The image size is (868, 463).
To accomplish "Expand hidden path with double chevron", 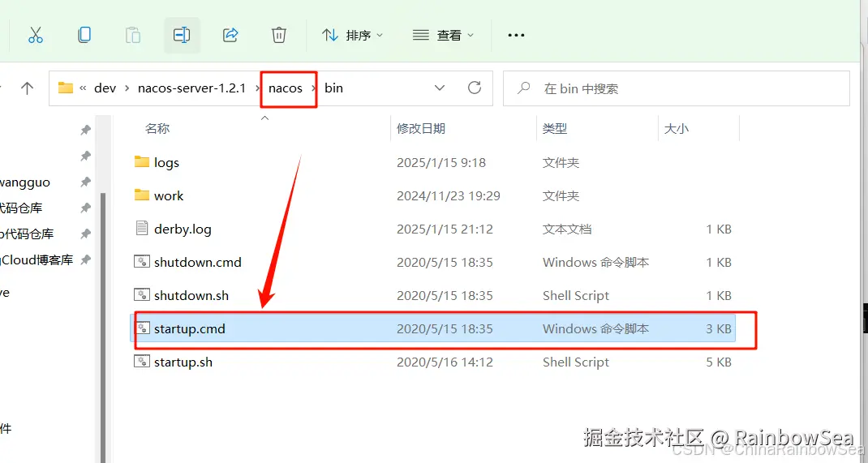I will 83,88.
